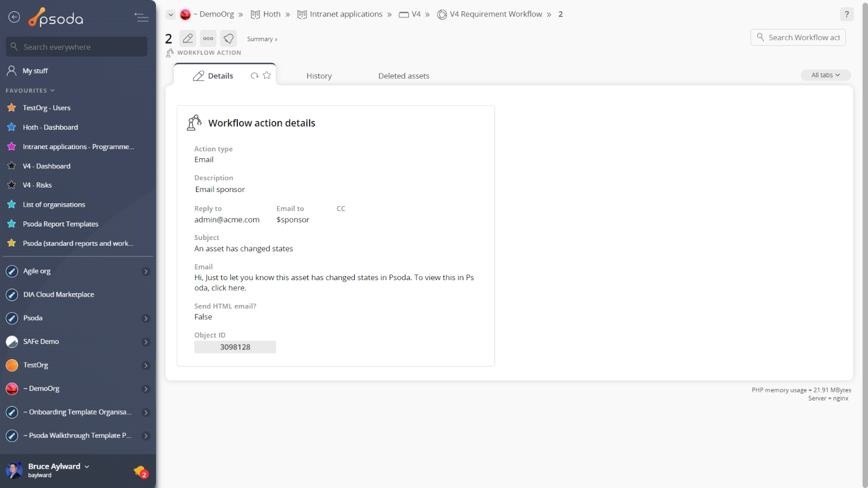Click the Object ID 3098128 field

coord(235,347)
